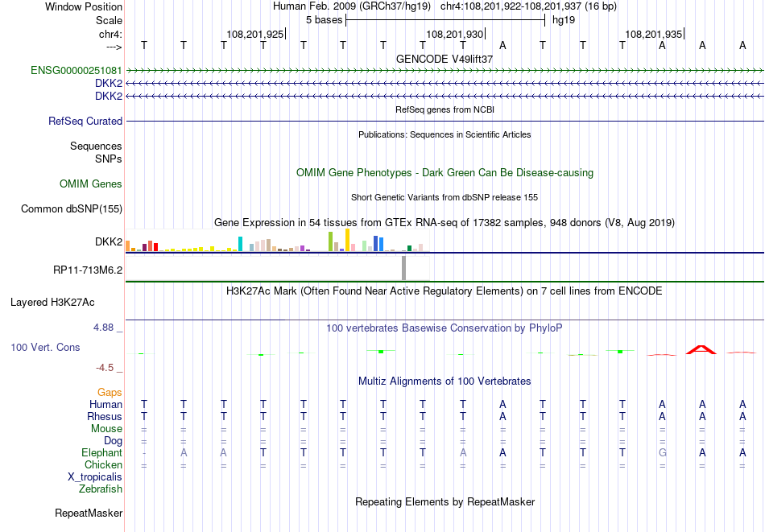The image size is (765, 532).
Task: Click the Dog species label
Action: [114, 441]
